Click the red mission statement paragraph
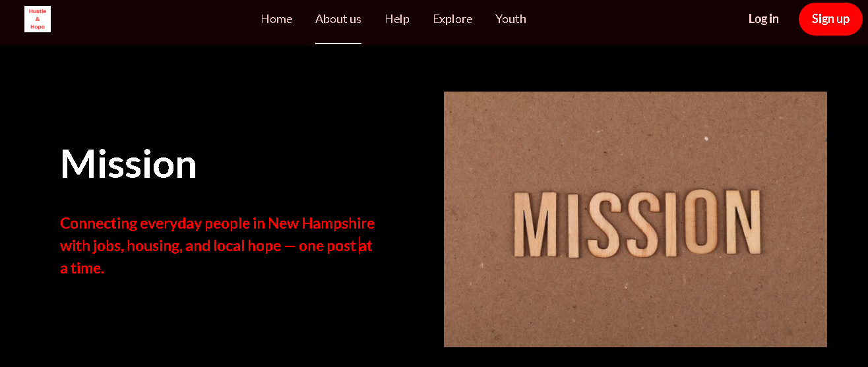 [217, 246]
